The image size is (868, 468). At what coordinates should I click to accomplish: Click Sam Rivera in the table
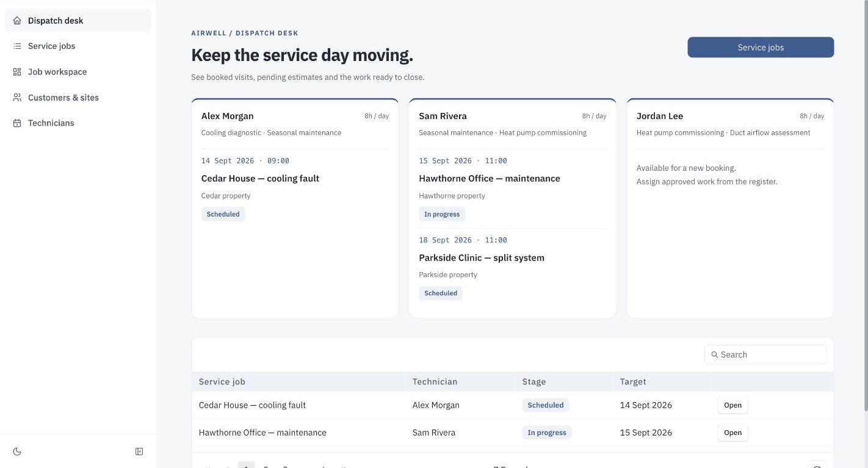(434, 433)
